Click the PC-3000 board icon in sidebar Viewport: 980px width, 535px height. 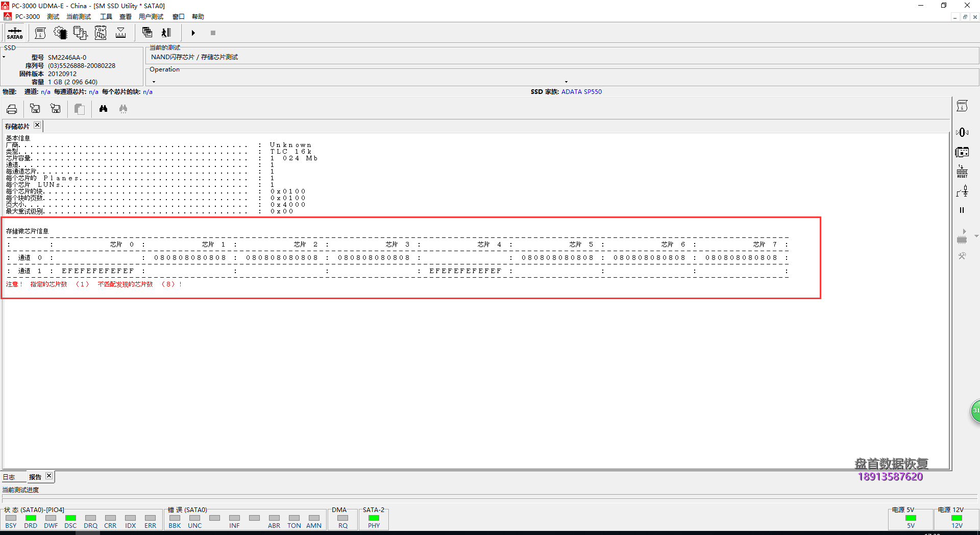click(x=962, y=152)
